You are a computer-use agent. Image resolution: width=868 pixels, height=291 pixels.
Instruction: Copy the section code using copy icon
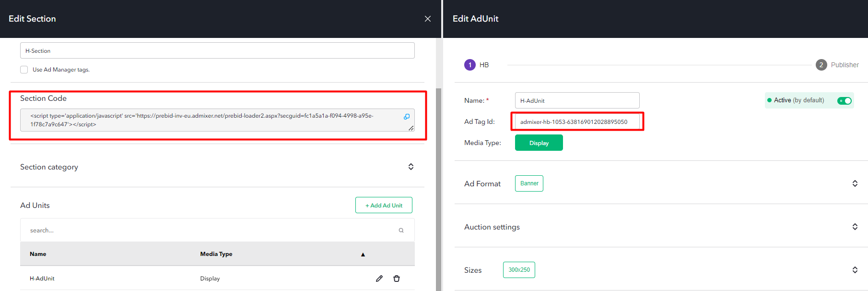click(407, 117)
